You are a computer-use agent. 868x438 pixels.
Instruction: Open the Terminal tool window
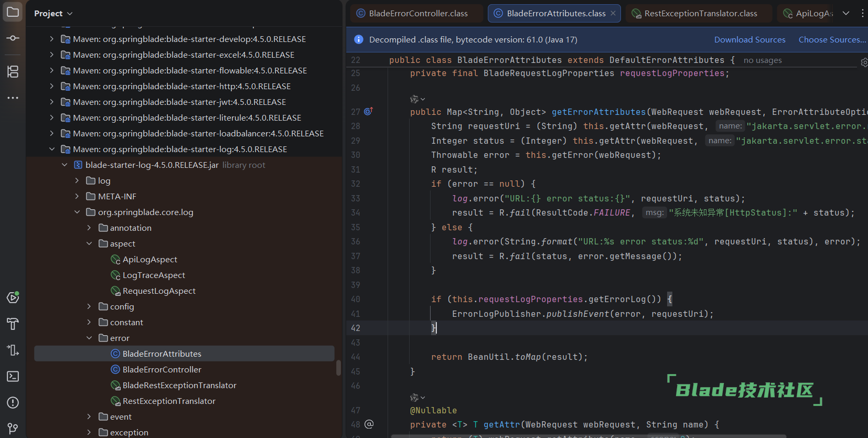(13, 376)
